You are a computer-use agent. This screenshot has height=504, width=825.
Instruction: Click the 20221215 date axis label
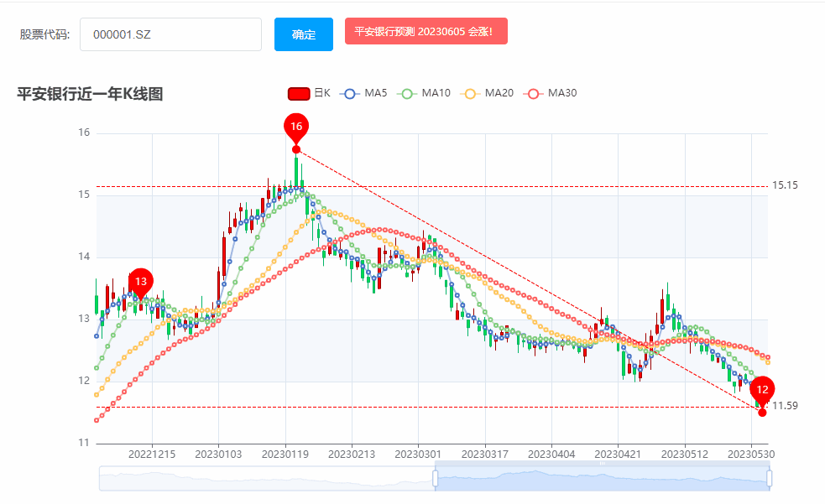pos(152,455)
